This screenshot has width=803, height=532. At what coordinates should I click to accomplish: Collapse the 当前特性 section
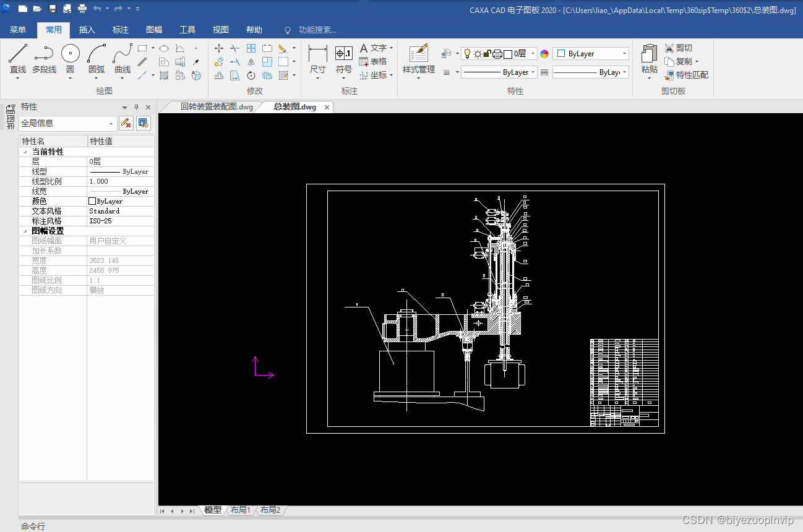coord(25,152)
